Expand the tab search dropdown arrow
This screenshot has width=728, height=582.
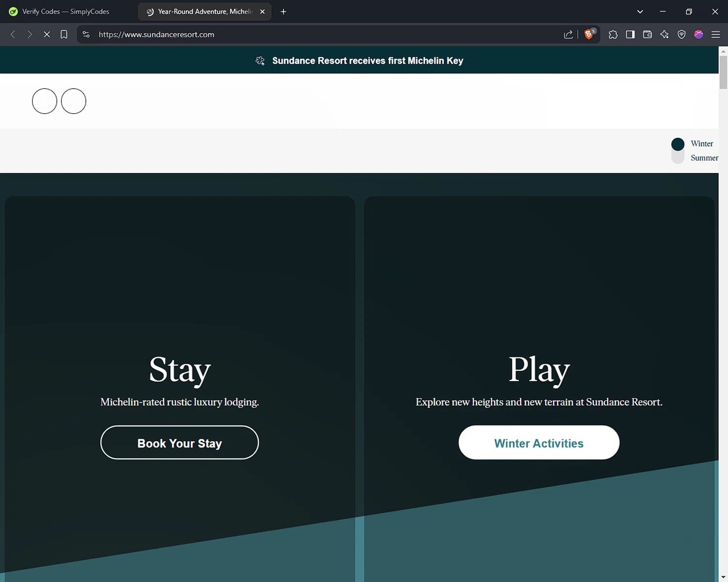pos(640,12)
